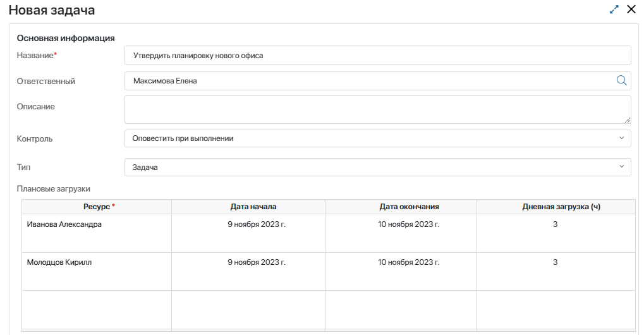The height and width of the screenshot is (335, 644).
Task: Expand the Тип dropdown
Action: click(x=377, y=167)
